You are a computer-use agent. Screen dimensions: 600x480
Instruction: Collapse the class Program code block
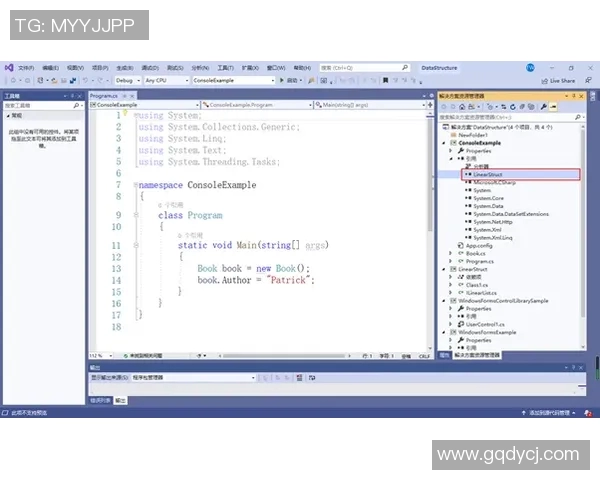[x=135, y=215]
